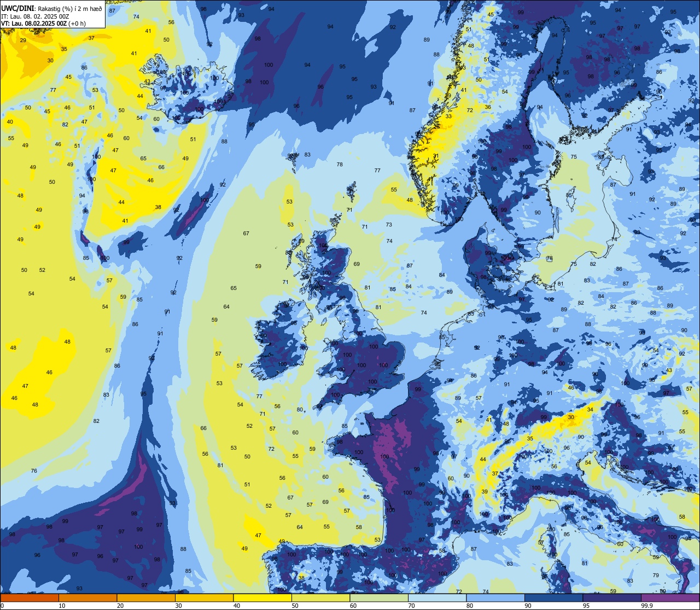Click the 50–60 yellow-green legend segment
700x610 pixels.
tap(320, 597)
